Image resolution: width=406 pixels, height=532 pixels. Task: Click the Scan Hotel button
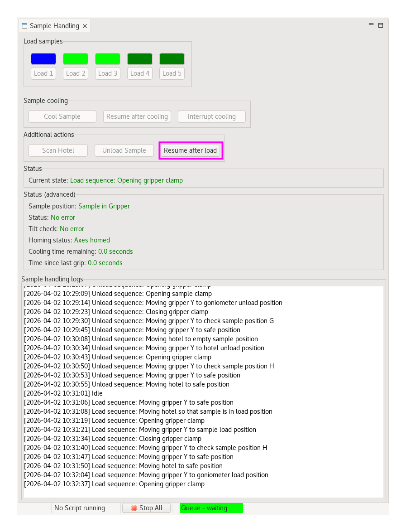click(58, 150)
